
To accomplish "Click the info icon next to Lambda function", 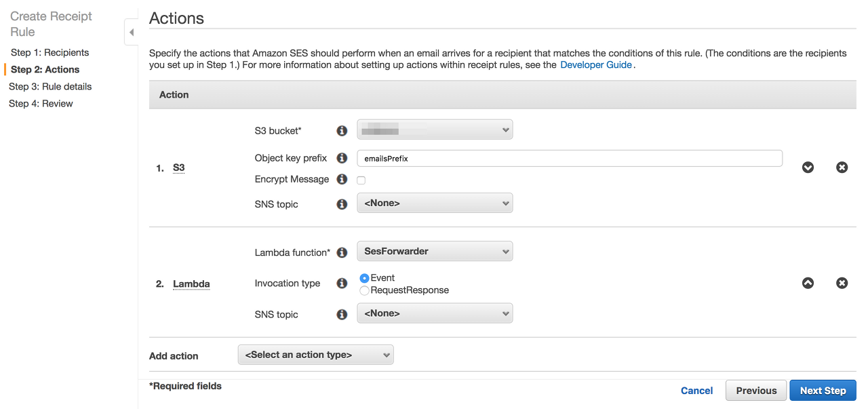I will tap(342, 252).
